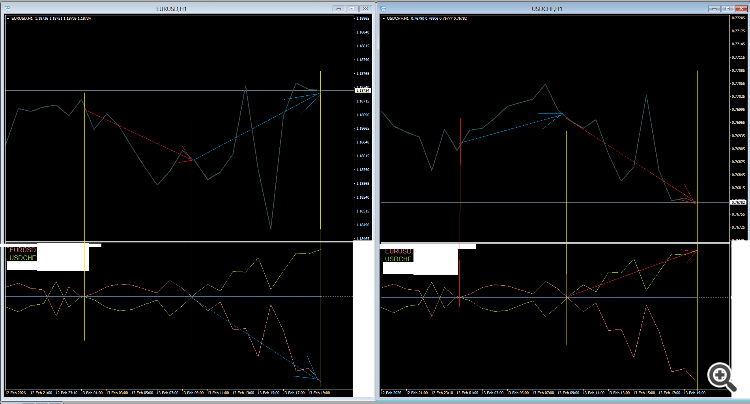Open the EURUSD window system menu icon
The height and width of the screenshot is (404, 750).
[7, 9]
